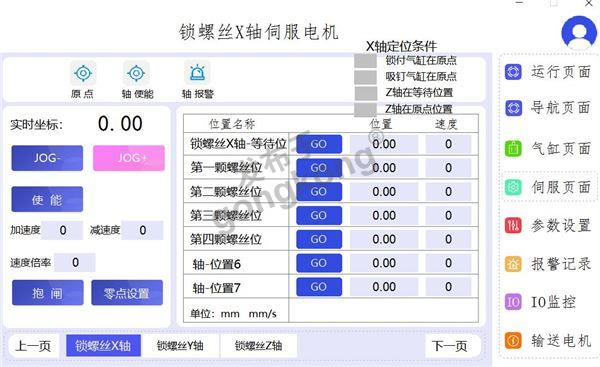The height and width of the screenshot is (367, 600).
Task: Switch to the 锁螺丝Z轴 tab
Action: pyautogui.click(x=259, y=346)
